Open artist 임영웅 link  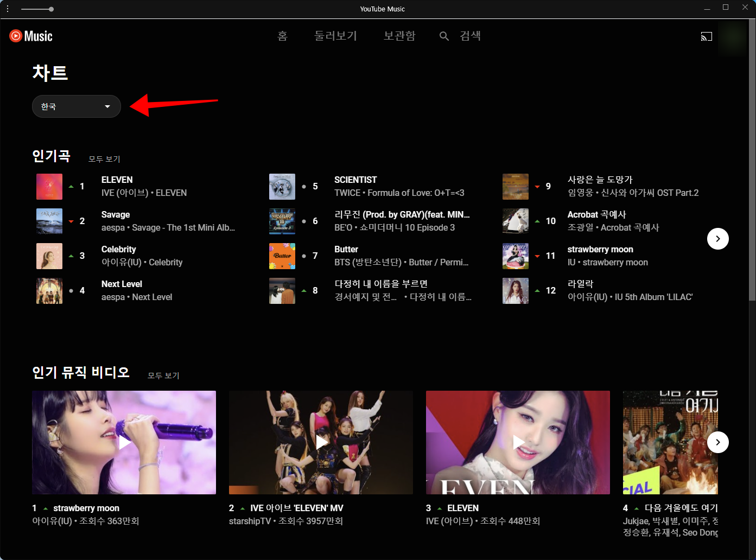[580, 193]
